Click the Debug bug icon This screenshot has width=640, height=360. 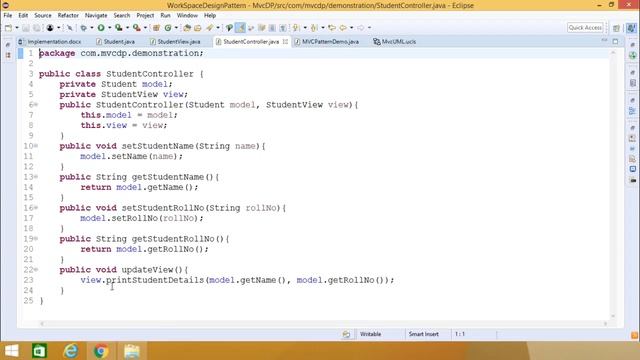pos(84,28)
